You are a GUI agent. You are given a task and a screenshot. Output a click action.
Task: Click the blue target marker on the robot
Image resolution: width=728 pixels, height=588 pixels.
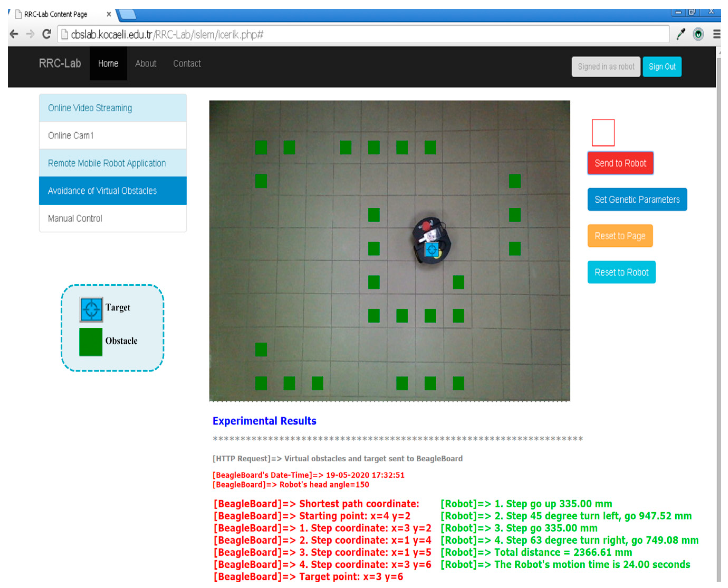point(431,250)
